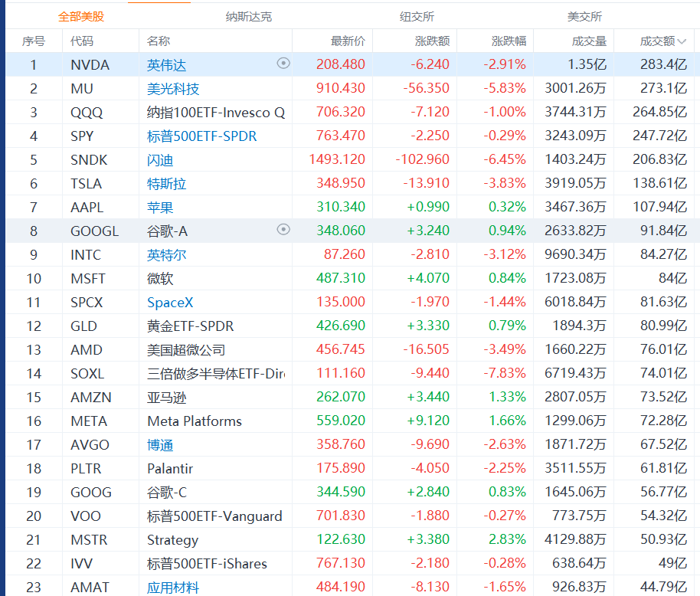
Task: Click the MSFT ticker code
Action: [88, 279]
